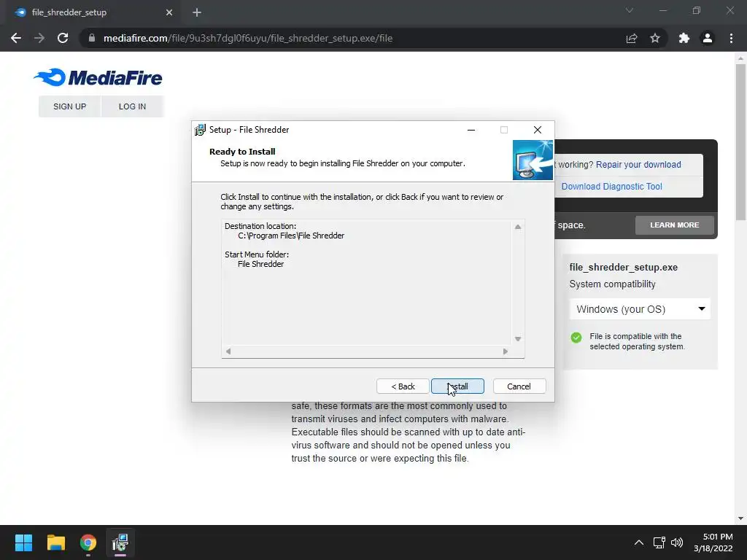Click the browser back arrow

tap(16, 38)
